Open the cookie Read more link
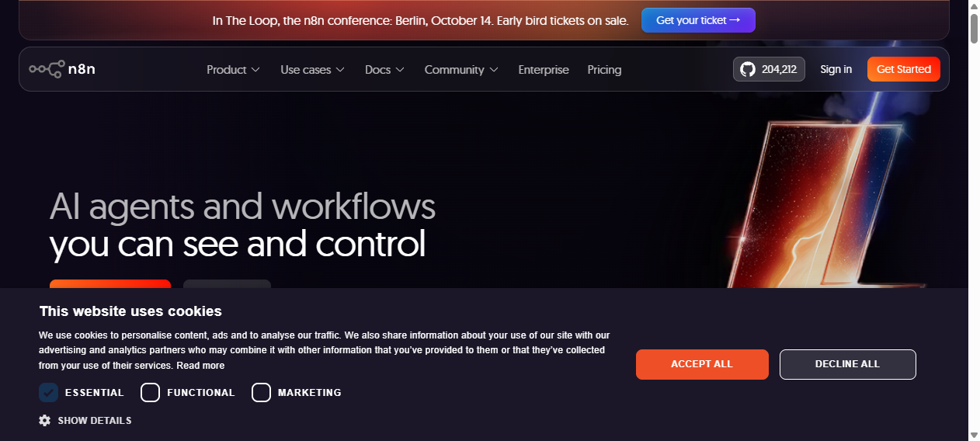The width and height of the screenshot is (980, 441). [200, 366]
